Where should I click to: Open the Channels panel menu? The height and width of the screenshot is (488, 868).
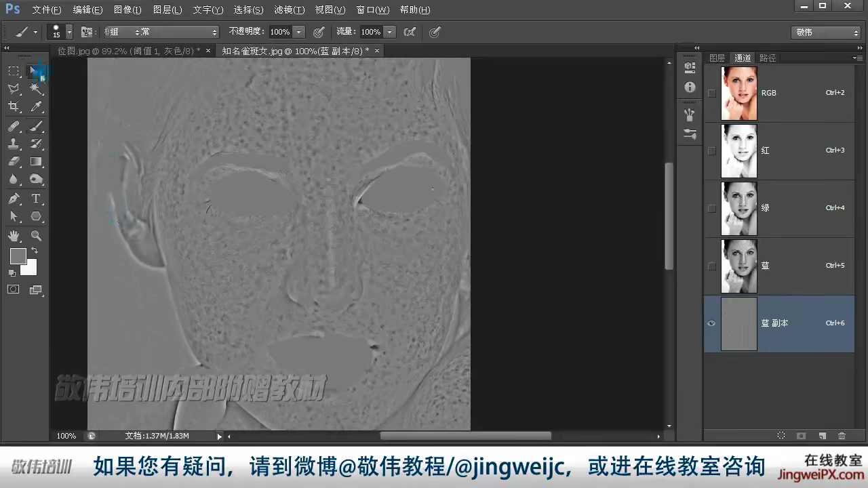(858, 58)
